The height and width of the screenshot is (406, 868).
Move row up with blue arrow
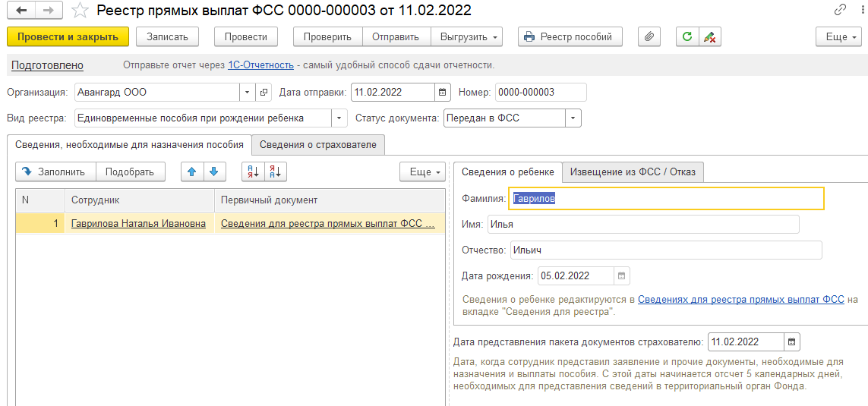(193, 172)
